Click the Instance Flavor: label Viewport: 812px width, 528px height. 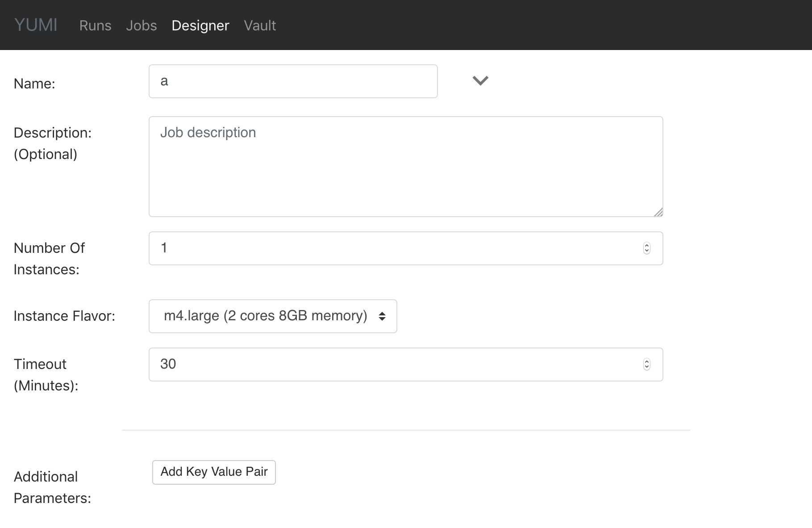64,316
